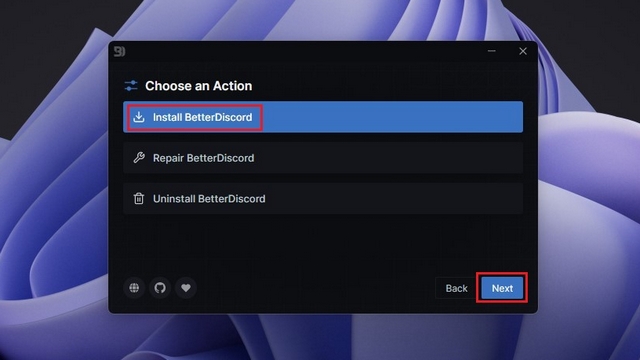Go back with the Back button
This screenshot has height=360, width=640.
coord(456,288)
